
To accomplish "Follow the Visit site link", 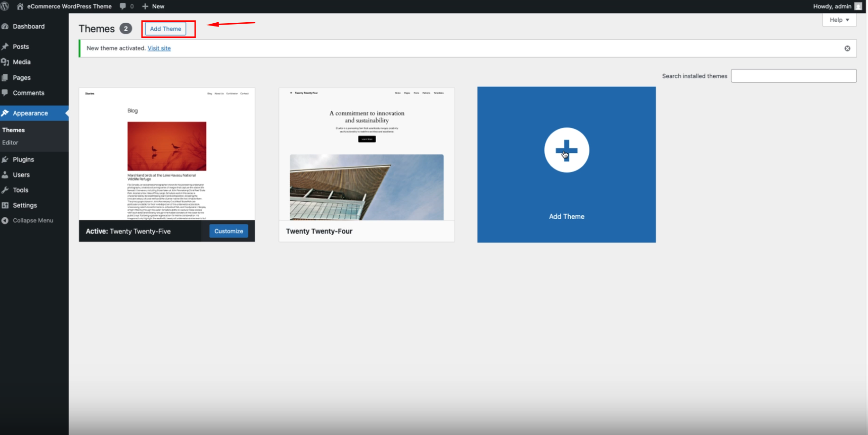I will tap(159, 48).
